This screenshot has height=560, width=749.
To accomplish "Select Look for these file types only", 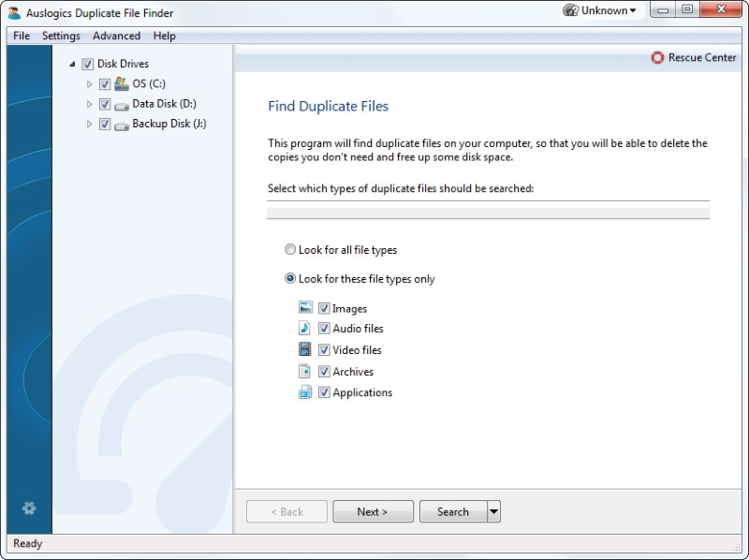I will (x=290, y=278).
